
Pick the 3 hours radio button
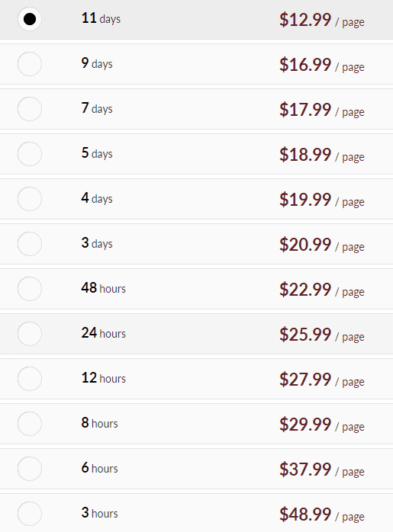(x=30, y=514)
